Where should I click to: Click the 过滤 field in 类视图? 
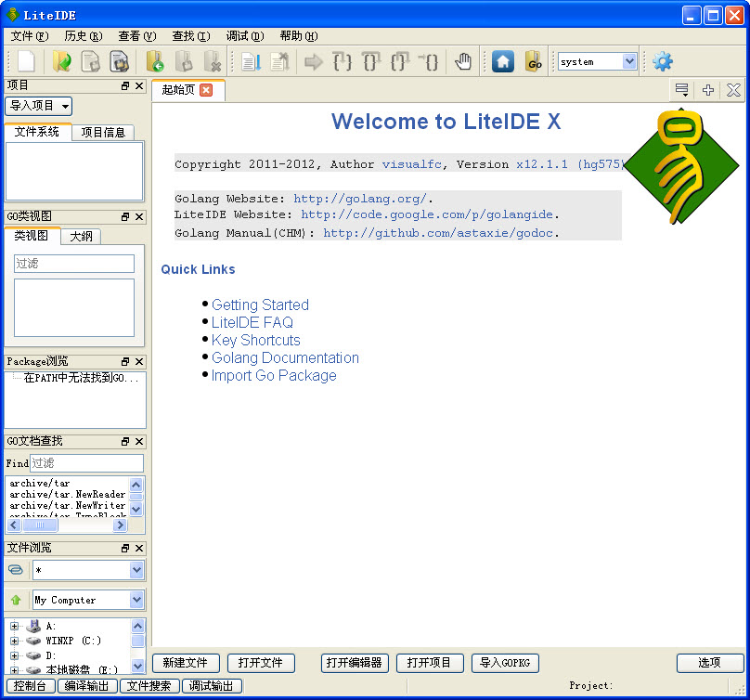pos(74,263)
